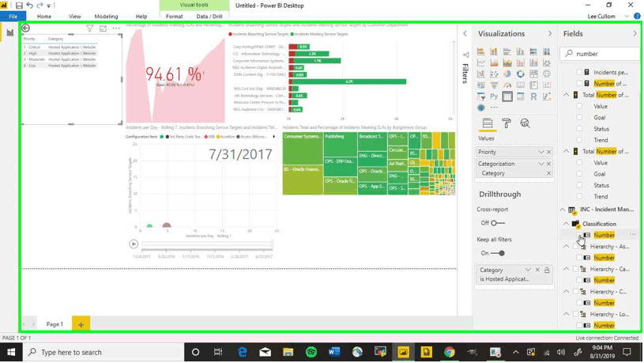644x363 pixels.
Task: Check the Number field under Classification
Action: [579, 235]
